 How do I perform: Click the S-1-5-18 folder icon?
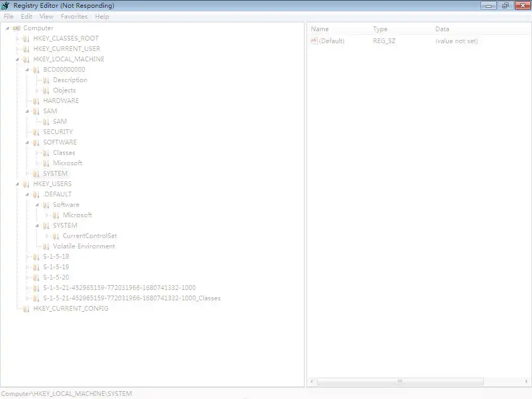[x=36, y=257]
